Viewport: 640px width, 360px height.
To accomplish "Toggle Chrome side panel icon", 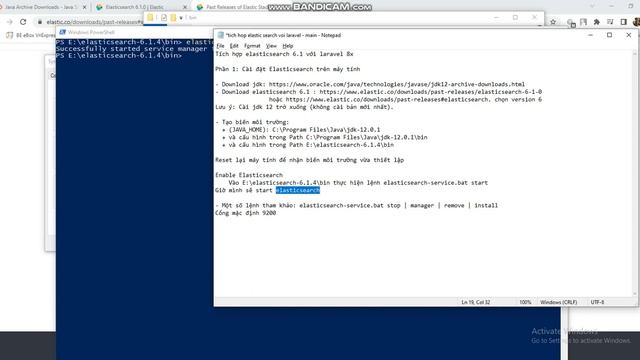I will pyautogui.click(x=624, y=22).
